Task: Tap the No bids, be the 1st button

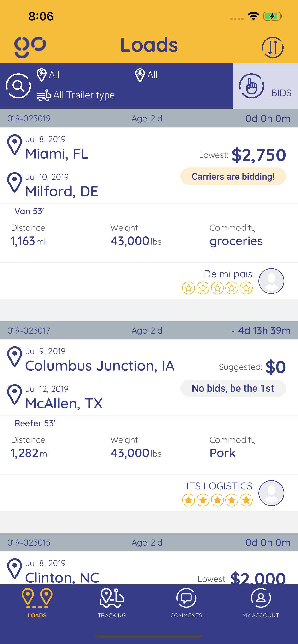Action: pyautogui.click(x=233, y=388)
